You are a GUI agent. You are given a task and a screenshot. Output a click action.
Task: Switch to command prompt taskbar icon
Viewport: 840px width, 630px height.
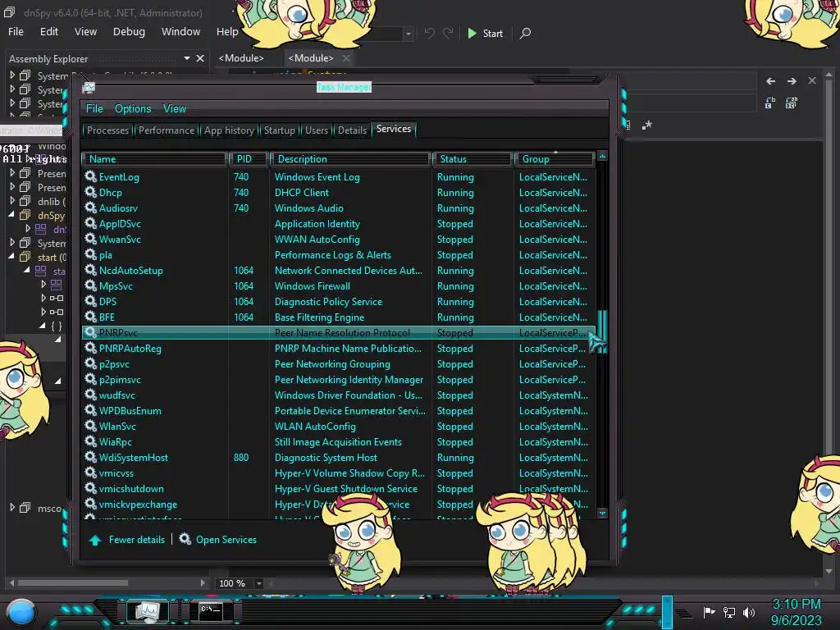tap(211, 611)
